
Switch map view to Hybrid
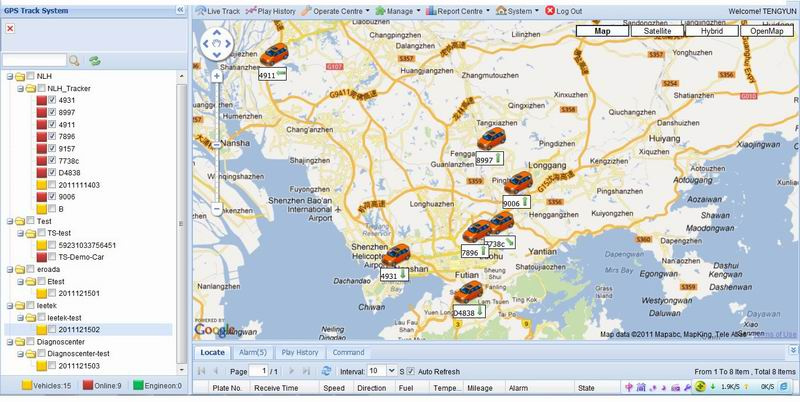(x=712, y=31)
